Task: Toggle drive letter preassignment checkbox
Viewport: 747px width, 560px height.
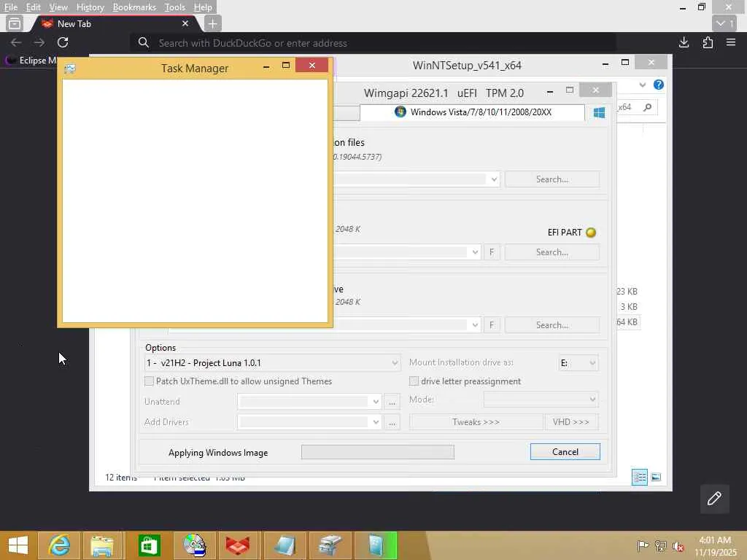Action: point(414,381)
